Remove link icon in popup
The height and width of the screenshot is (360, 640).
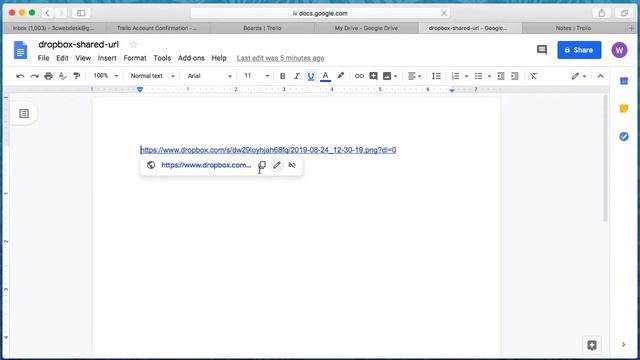pyautogui.click(x=292, y=165)
